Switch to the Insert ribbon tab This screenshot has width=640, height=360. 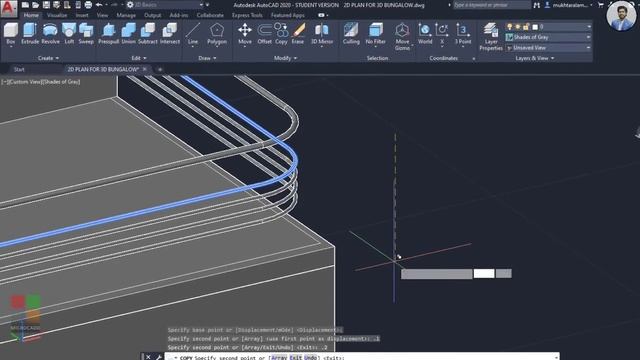coord(82,15)
